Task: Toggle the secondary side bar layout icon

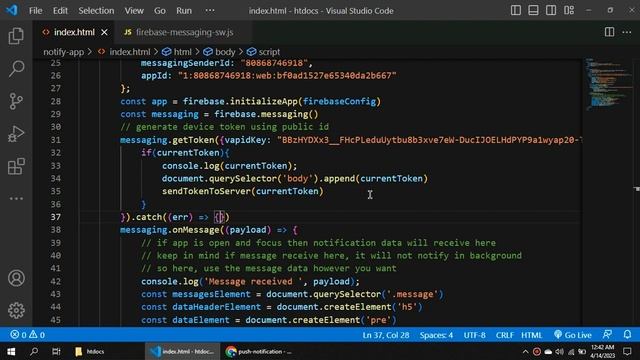Action: 551,10
